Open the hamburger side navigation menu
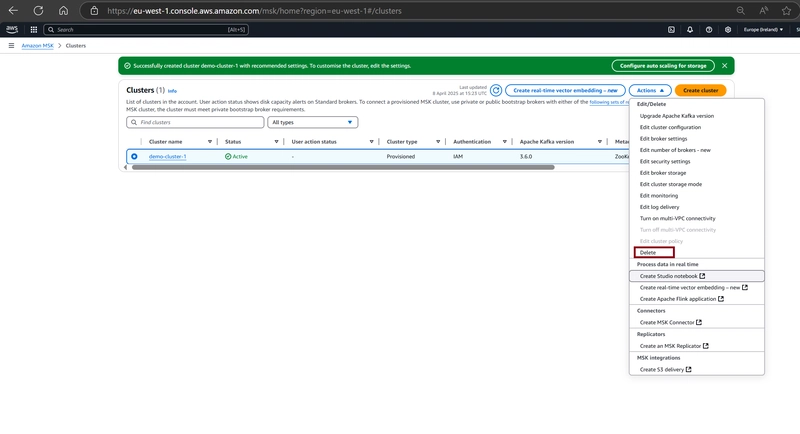The height and width of the screenshot is (434, 800). [11, 45]
